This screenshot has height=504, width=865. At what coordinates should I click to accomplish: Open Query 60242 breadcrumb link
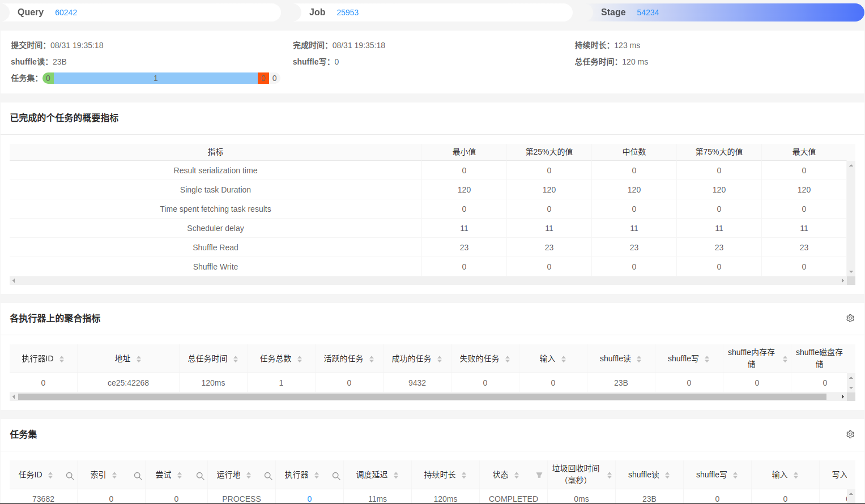66,12
